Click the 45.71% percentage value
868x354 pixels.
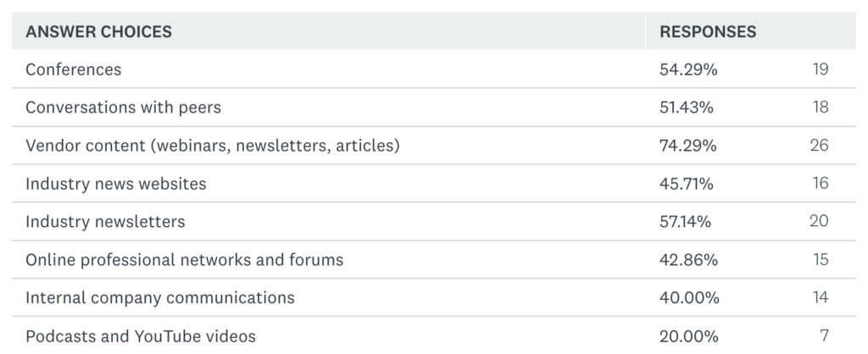click(687, 184)
